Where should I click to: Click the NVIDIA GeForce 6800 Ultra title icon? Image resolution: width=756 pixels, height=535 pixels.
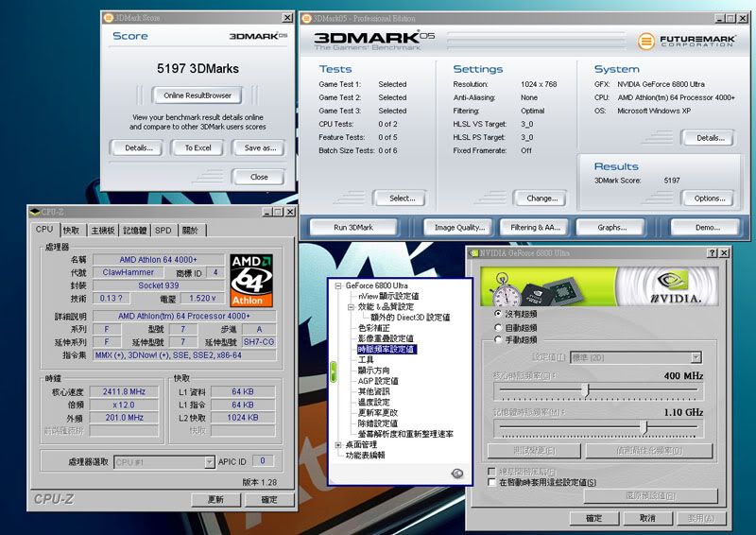pos(474,252)
